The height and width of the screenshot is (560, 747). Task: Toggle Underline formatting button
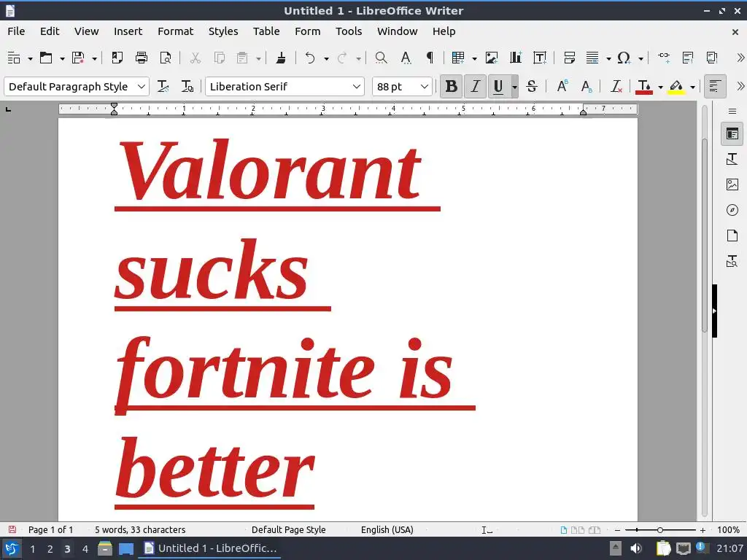[x=498, y=87]
